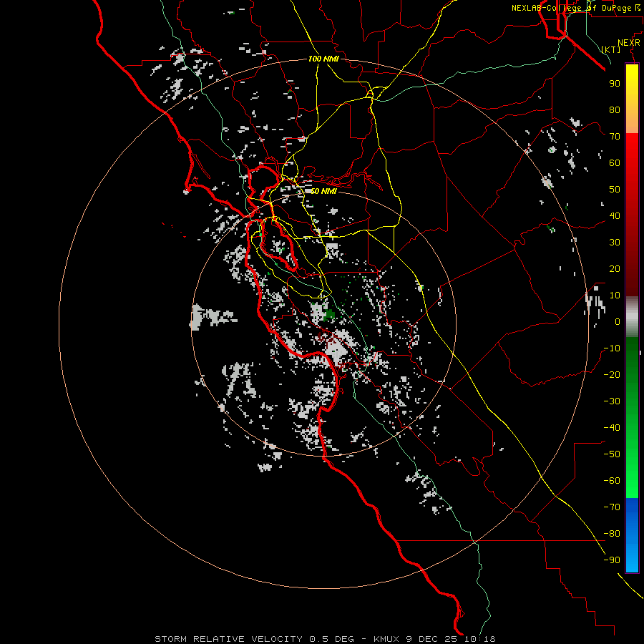Image resolution: width=644 pixels, height=644 pixels.
Task: Click the -40 value on the velocity scale
Action: (x=612, y=428)
